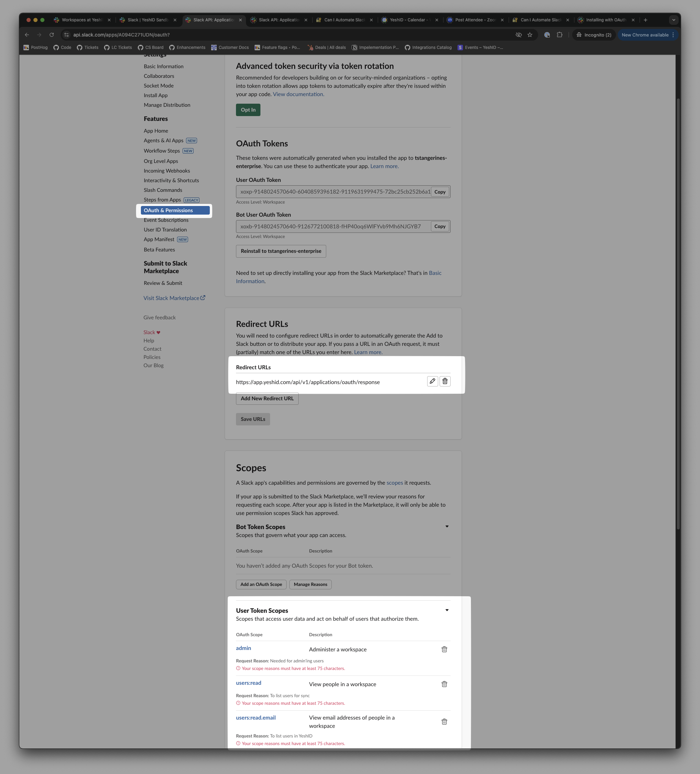Open the Customer Docs bookmark
This screenshot has width=700, height=774.
tap(230, 48)
